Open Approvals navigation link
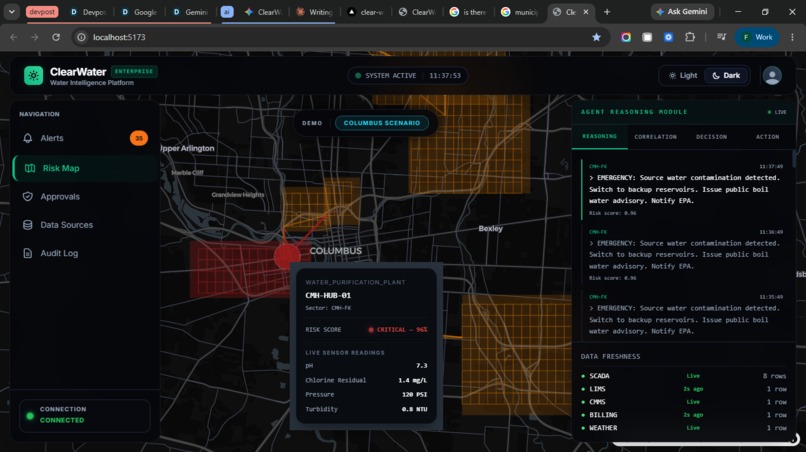This screenshot has height=452, width=806. point(60,196)
